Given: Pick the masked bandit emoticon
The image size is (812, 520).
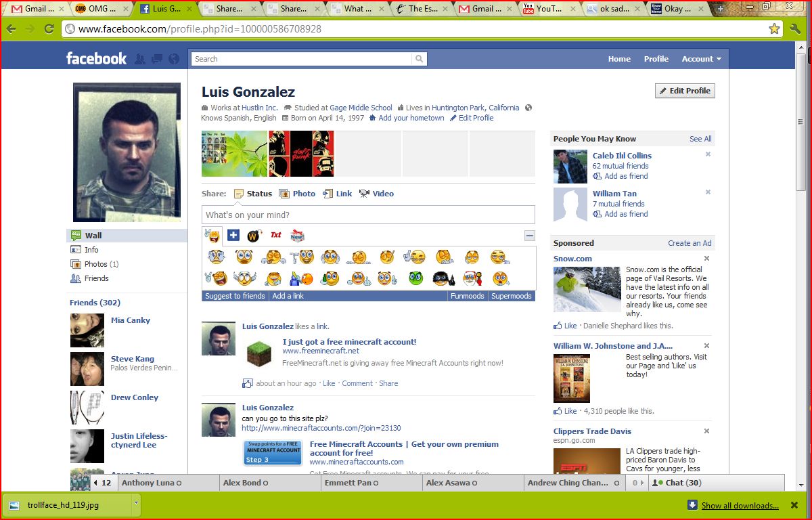Looking at the screenshot, I should coord(443,278).
